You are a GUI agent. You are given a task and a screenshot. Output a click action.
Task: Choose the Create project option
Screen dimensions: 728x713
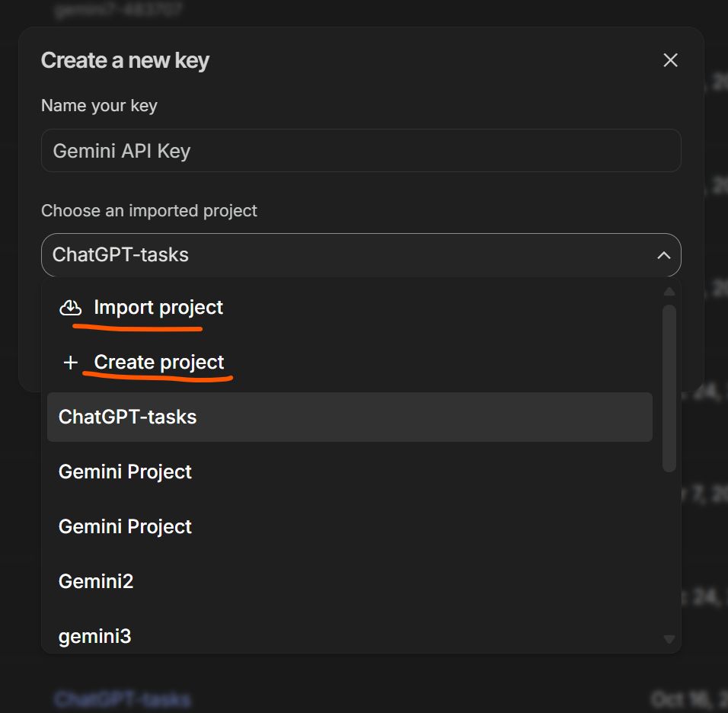coord(159,363)
